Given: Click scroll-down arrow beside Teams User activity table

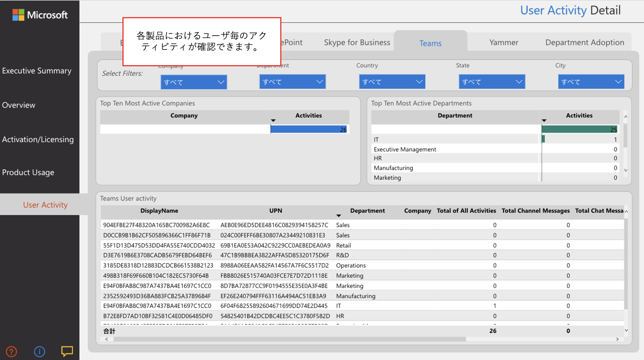Looking at the screenshot, I should tap(626, 330).
